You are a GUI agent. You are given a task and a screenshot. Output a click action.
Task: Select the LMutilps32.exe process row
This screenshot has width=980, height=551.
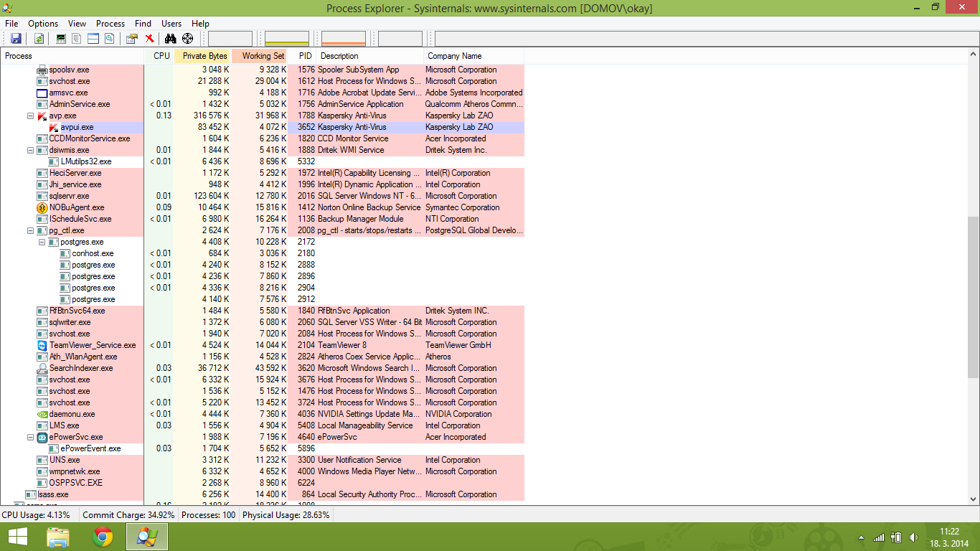pyautogui.click(x=262, y=161)
